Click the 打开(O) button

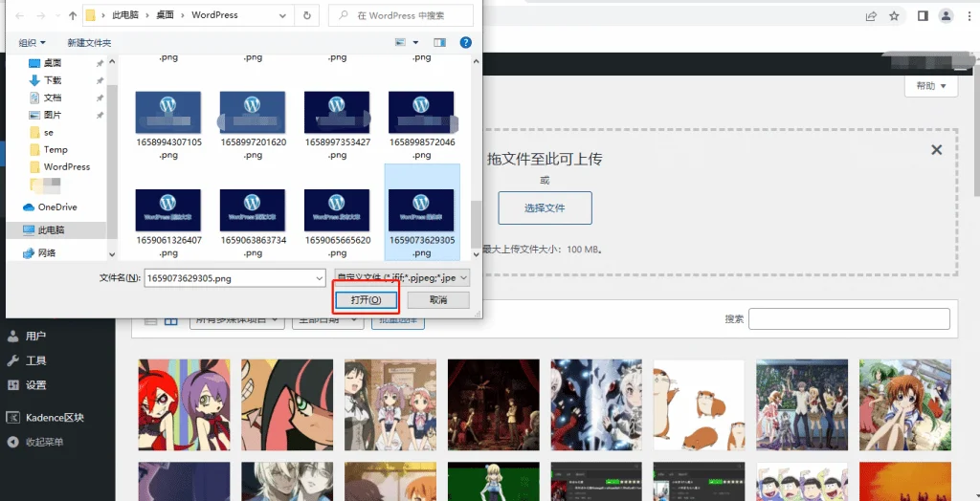tap(366, 300)
